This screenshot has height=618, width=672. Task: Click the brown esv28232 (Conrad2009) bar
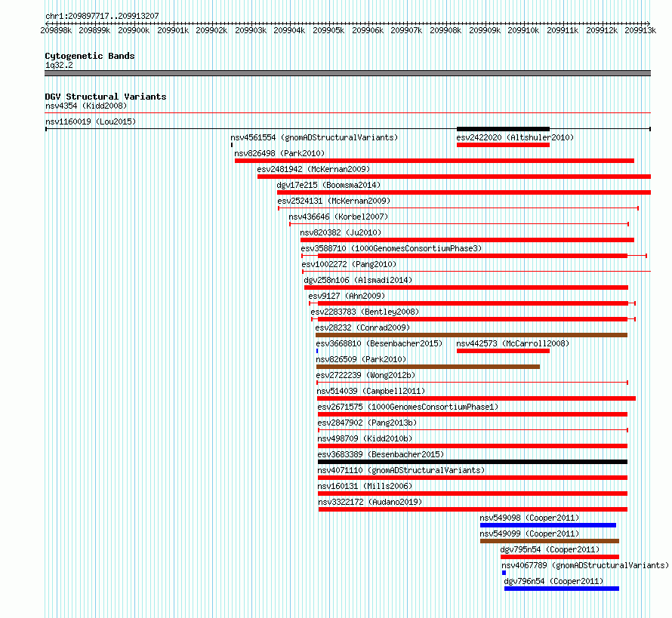pyautogui.click(x=471, y=335)
